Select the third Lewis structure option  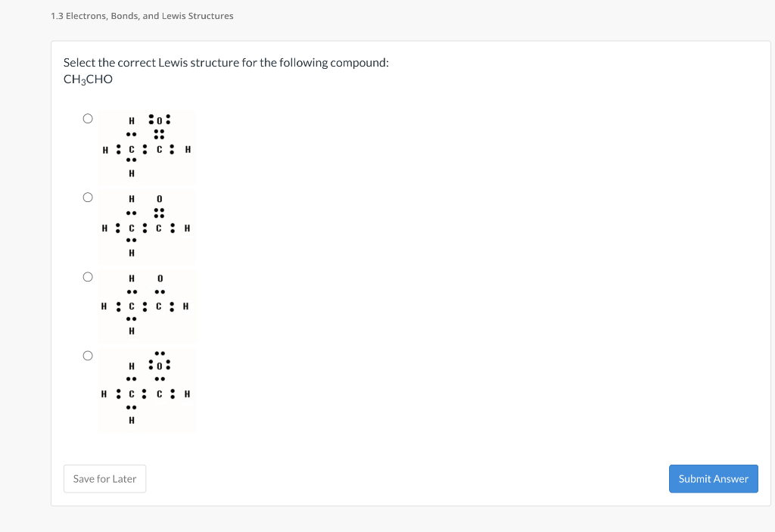click(x=87, y=276)
